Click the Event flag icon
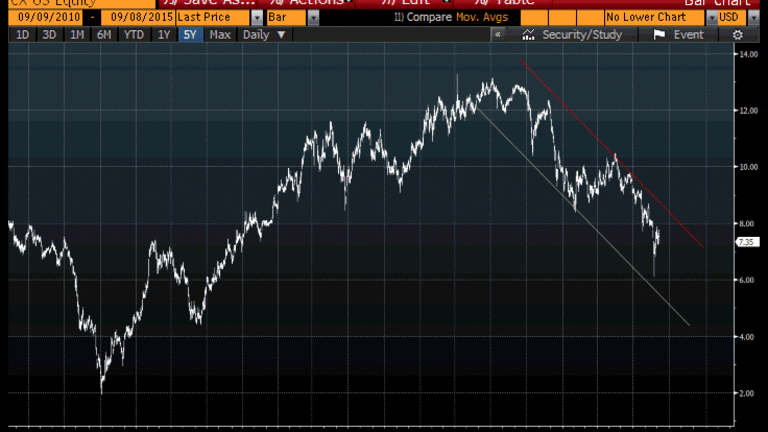This screenshot has height=432, width=768. tap(659, 35)
